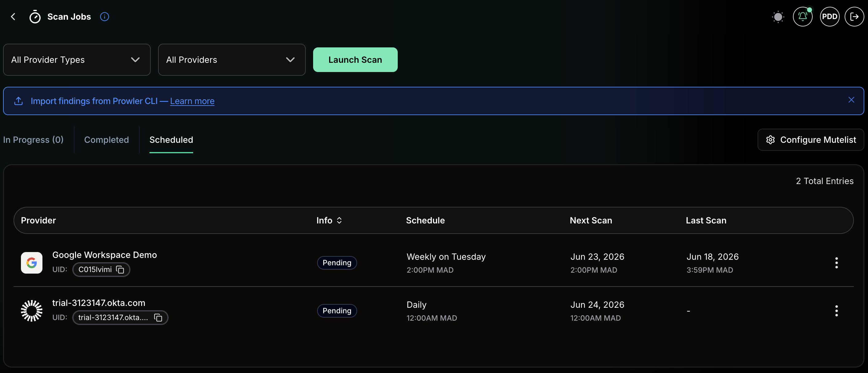868x373 pixels.
Task: Copy the C015lvimi UID
Action: click(x=120, y=270)
